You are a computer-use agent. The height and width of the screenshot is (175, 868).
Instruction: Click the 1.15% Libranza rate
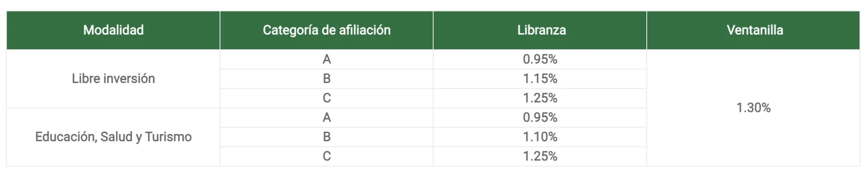click(540, 79)
